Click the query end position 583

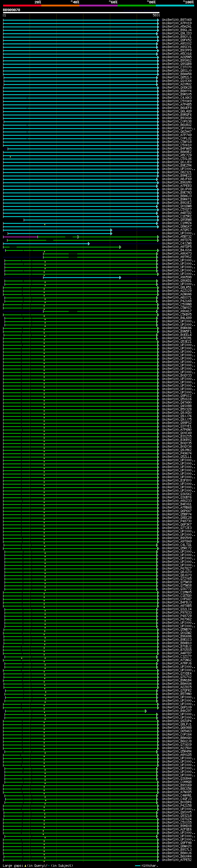(155, 15)
